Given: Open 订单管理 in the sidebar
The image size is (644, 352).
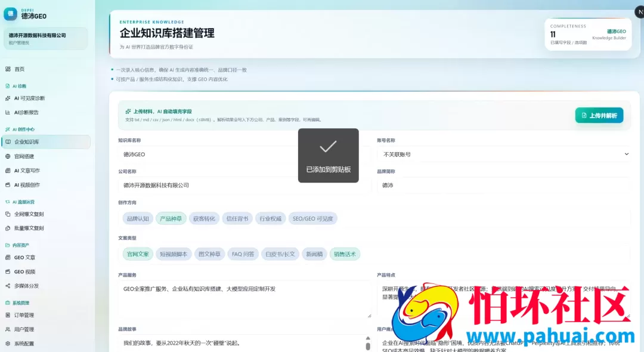Looking at the screenshot, I should (x=45, y=315).
